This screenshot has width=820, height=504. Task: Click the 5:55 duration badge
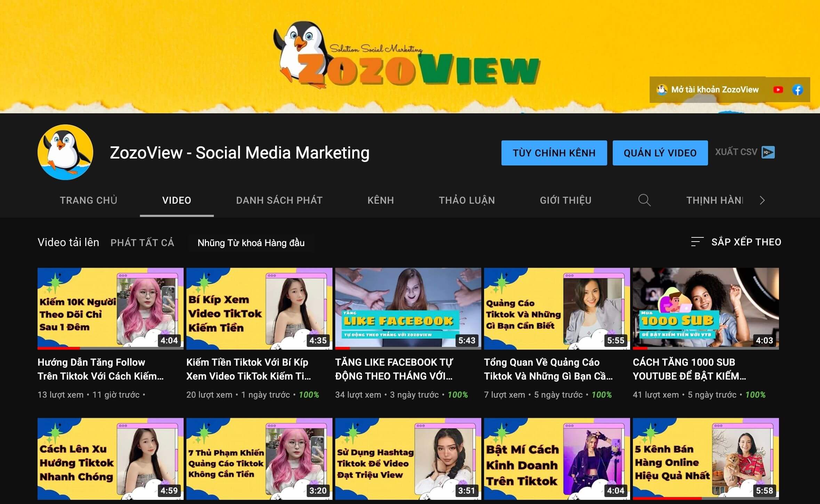coord(616,340)
